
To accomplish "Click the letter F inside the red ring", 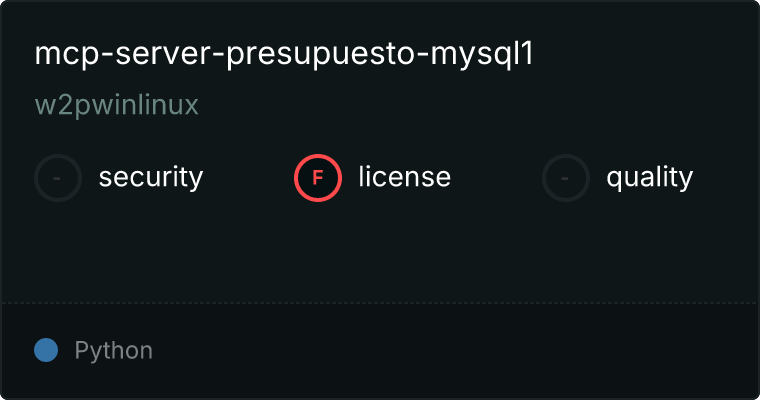I will point(318,178).
